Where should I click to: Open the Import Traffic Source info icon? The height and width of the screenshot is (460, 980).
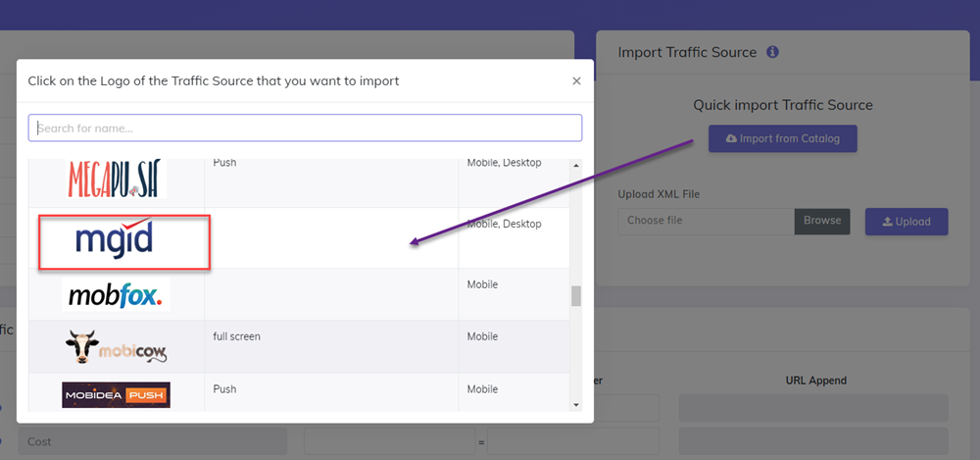click(x=772, y=52)
